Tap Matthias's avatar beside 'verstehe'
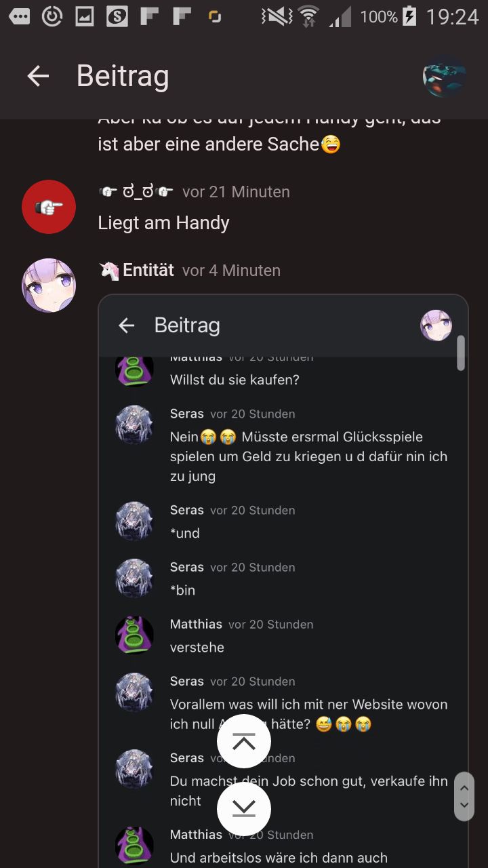The height and width of the screenshot is (868, 488). tap(134, 635)
